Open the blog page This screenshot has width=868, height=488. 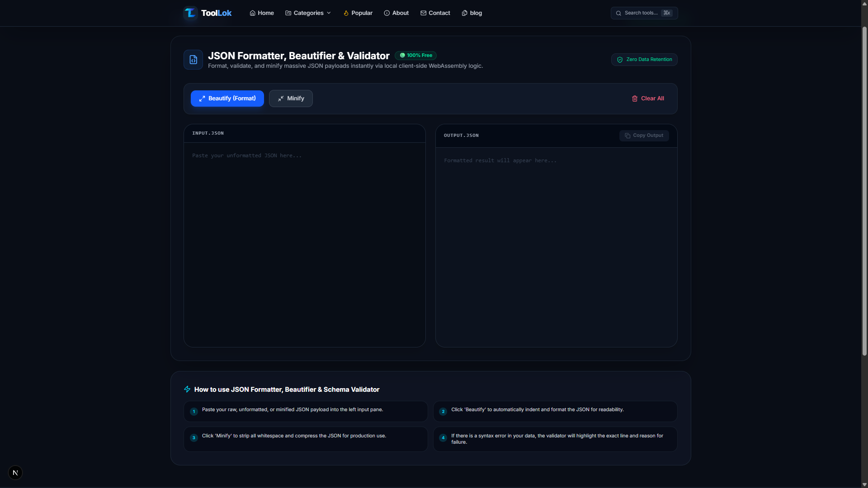[x=472, y=13]
